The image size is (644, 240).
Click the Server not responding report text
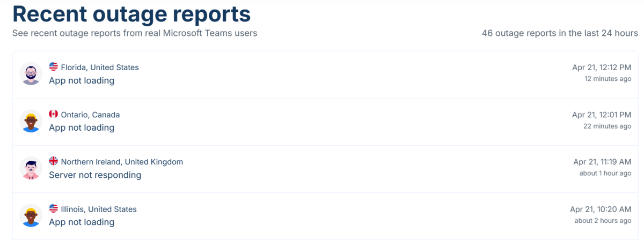tap(95, 175)
